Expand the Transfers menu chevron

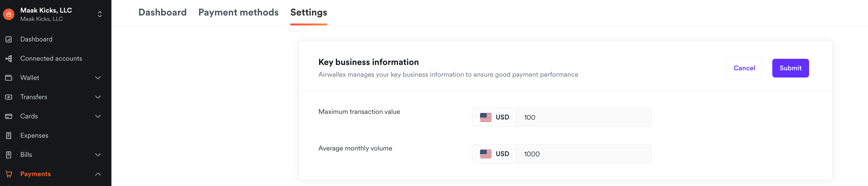(x=98, y=97)
